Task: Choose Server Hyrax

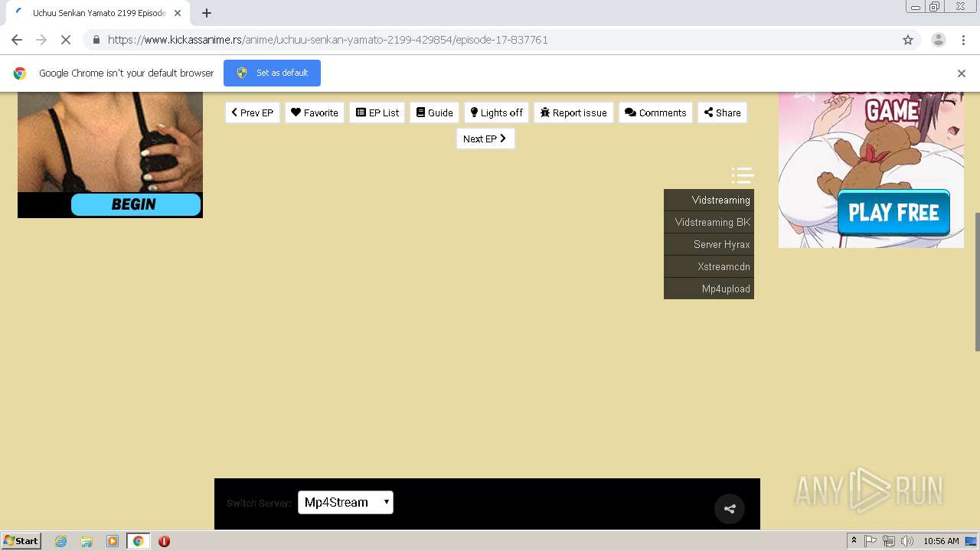Action: (x=709, y=244)
